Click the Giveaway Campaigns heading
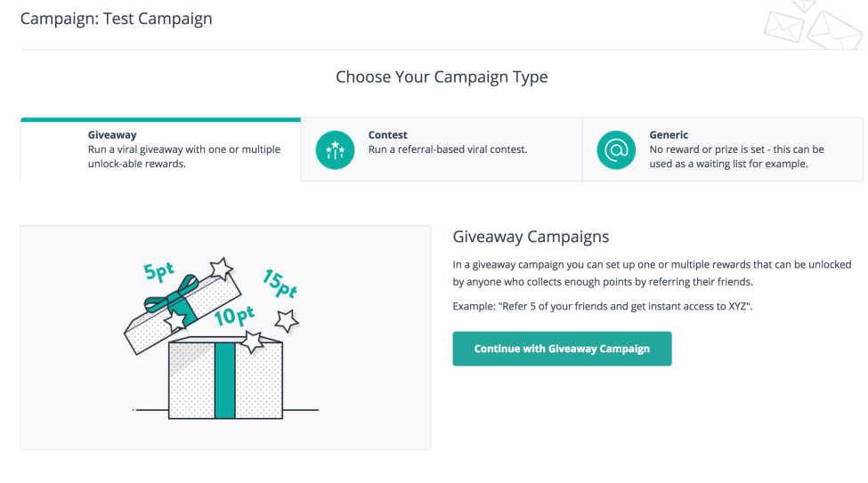868x483 pixels. click(531, 237)
